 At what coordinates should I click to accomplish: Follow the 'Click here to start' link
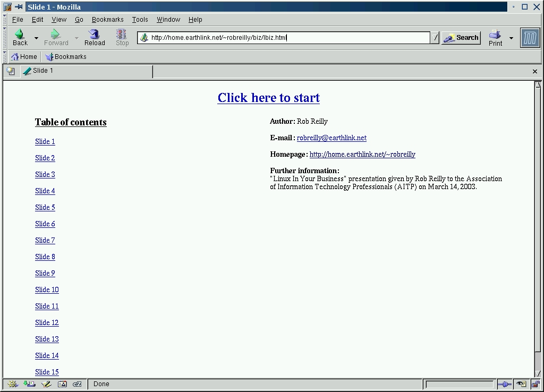pos(268,98)
